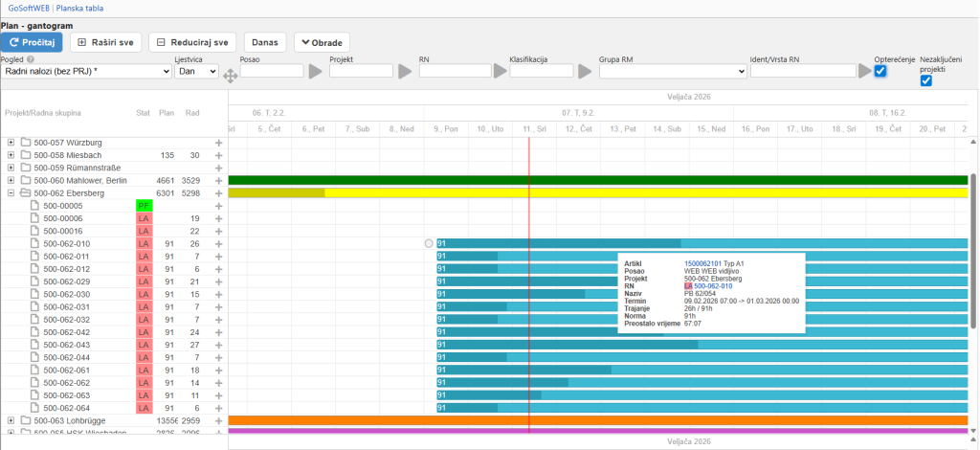980x450 pixels.
Task: Click the gray arrow after Ident/Vrsta RN field
Action: point(865,71)
